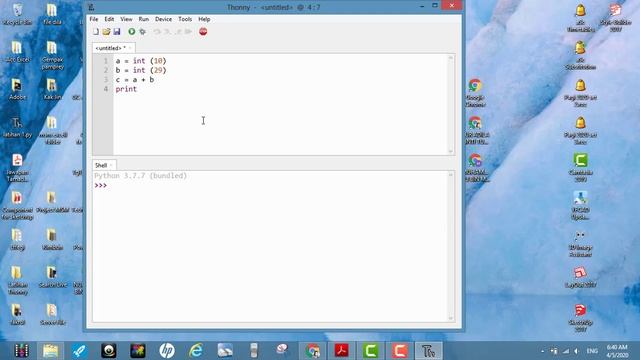640x360 pixels.
Task: Close the <untitled> editor tab
Action: pos(130,48)
